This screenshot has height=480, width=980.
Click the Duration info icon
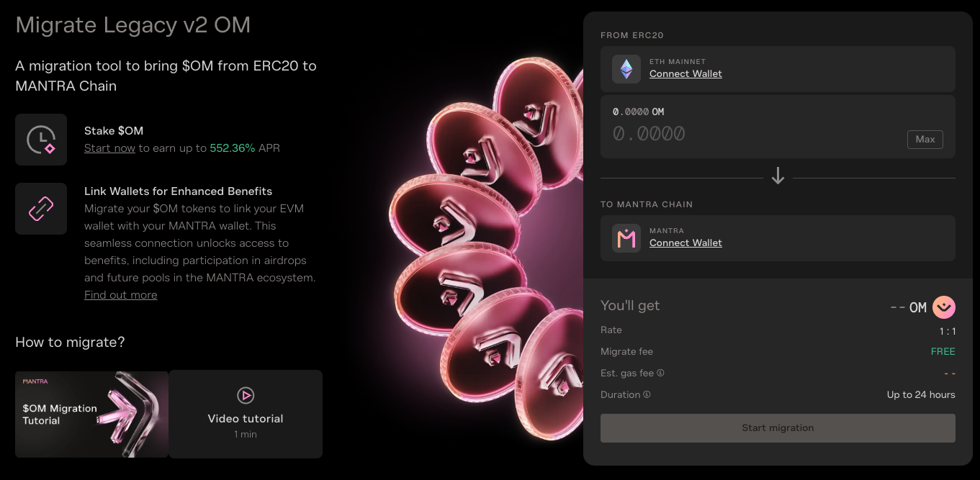coord(647,395)
